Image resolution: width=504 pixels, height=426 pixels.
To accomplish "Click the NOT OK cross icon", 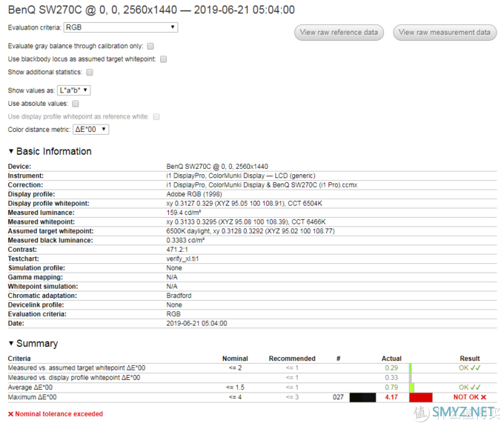I will tap(484, 397).
